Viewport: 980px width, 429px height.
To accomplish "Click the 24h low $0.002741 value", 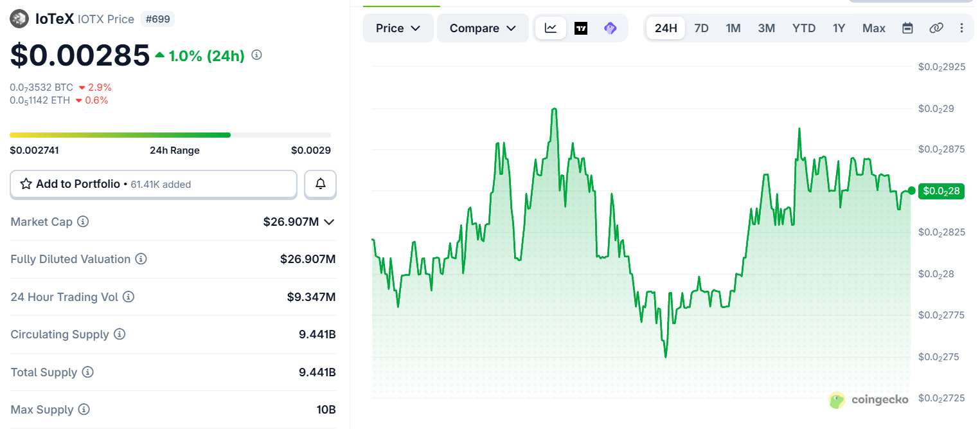I will click(34, 151).
